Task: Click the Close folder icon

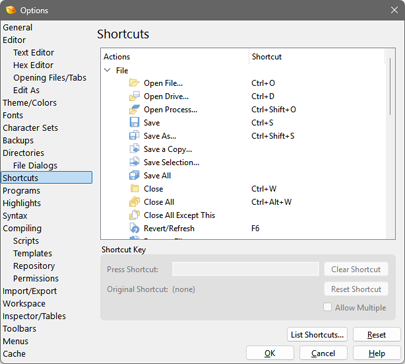Action: tap(134, 189)
